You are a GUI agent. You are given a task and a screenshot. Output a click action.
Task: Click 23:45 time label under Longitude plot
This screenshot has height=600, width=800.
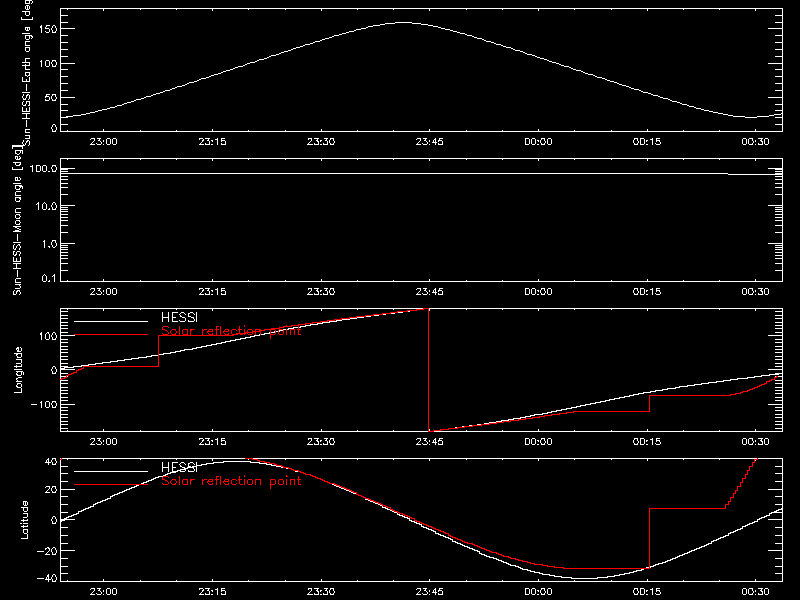click(x=430, y=442)
